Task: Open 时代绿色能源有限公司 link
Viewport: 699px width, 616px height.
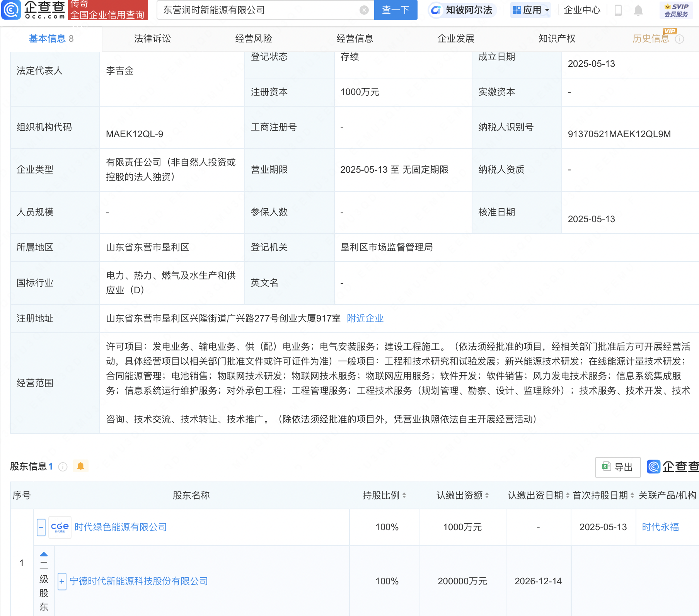Action: click(121, 527)
